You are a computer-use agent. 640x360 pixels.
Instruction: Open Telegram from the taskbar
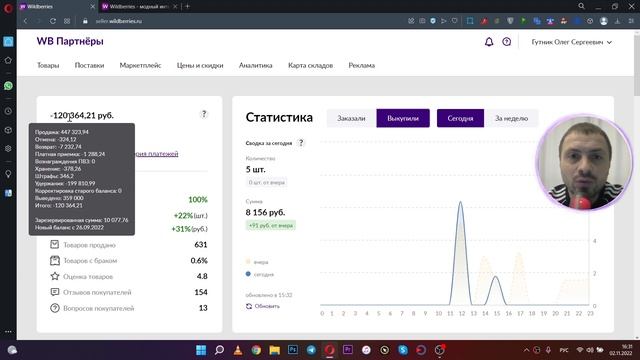click(x=311, y=350)
